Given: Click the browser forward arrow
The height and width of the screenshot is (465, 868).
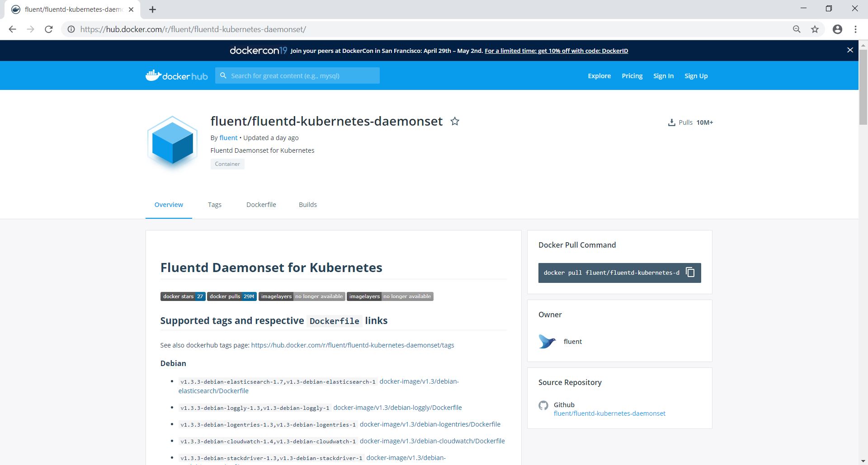Looking at the screenshot, I should click(30, 29).
